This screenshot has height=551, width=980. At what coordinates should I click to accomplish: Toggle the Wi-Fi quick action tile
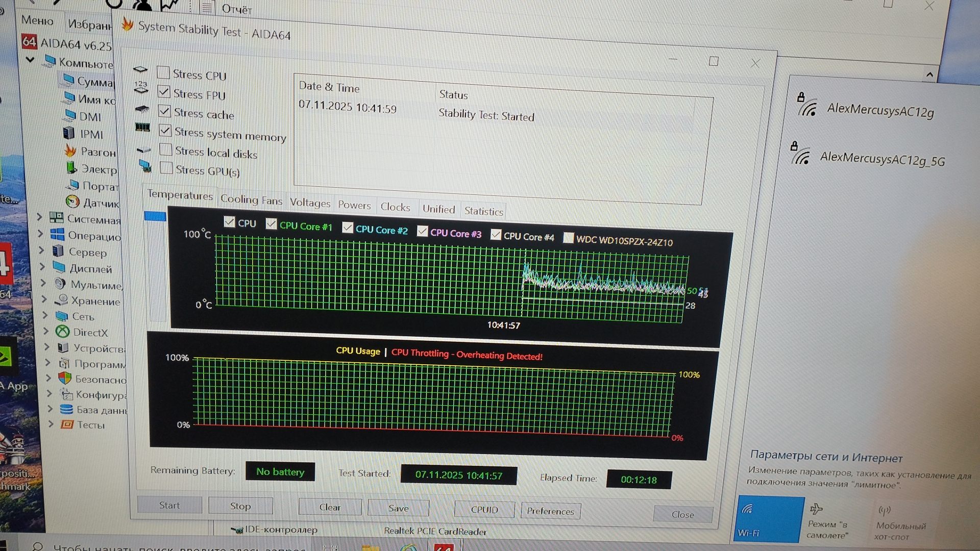click(768, 519)
